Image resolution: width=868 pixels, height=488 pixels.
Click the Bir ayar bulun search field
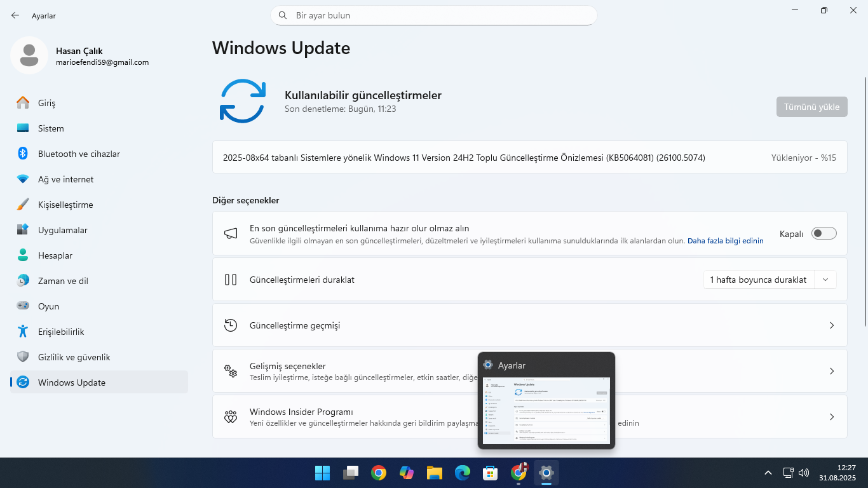tap(434, 15)
